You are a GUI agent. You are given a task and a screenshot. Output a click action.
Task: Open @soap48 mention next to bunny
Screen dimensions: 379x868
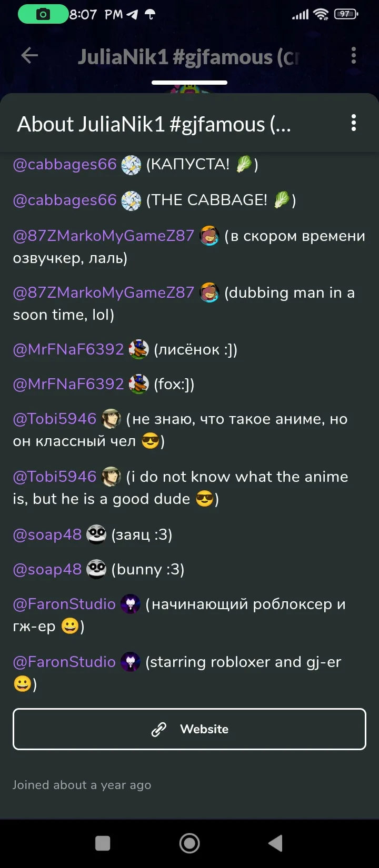coord(47,570)
